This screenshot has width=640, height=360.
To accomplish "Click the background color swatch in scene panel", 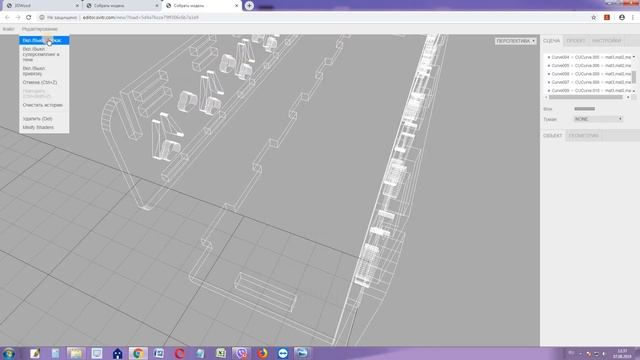I will [584, 109].
